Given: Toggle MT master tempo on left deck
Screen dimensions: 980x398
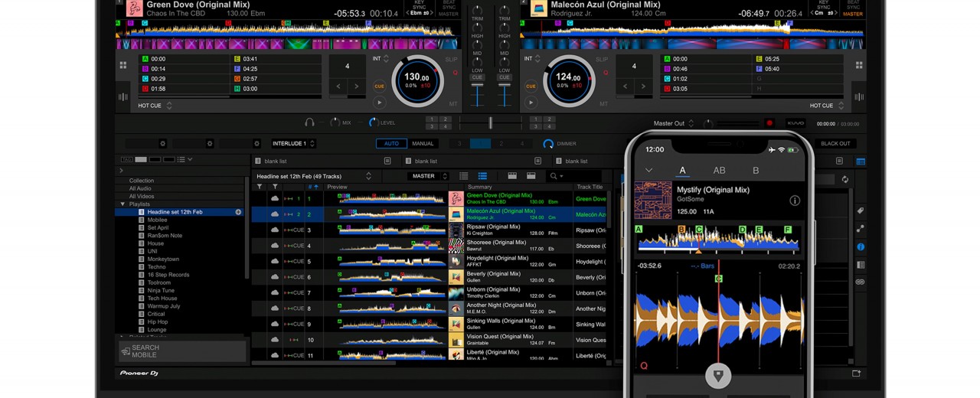Looking at the screenshot, I should (453, 103).
